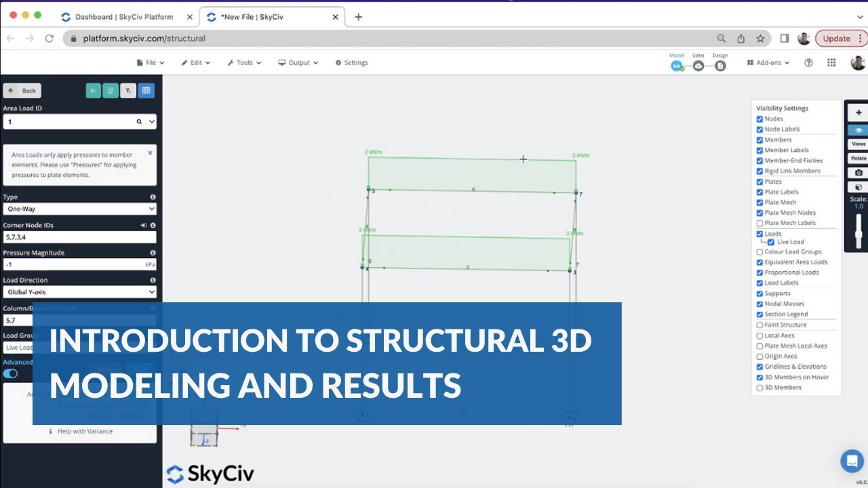The width and height of the screenshot is (868, 488).
Task: Uncheck the Nodes visibility checkbox
Action: 759,119
